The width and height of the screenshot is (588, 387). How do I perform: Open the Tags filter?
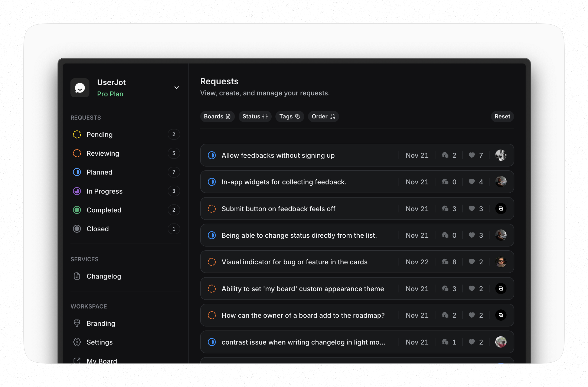tap(289, 116)
